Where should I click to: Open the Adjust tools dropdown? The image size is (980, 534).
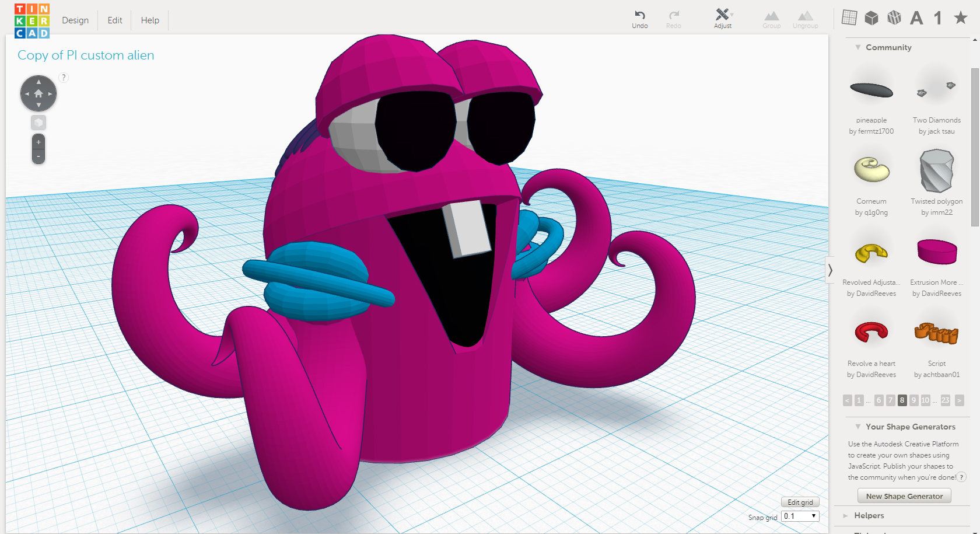(723, 19)
